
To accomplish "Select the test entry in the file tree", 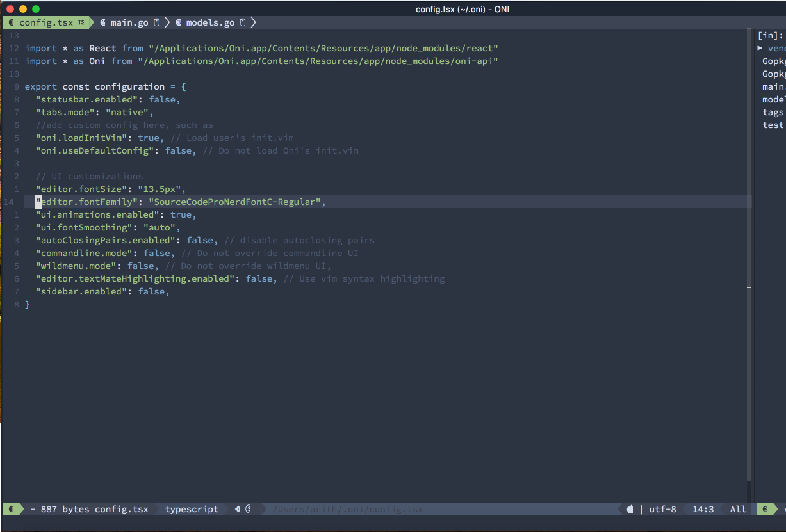I will (773, 125).
